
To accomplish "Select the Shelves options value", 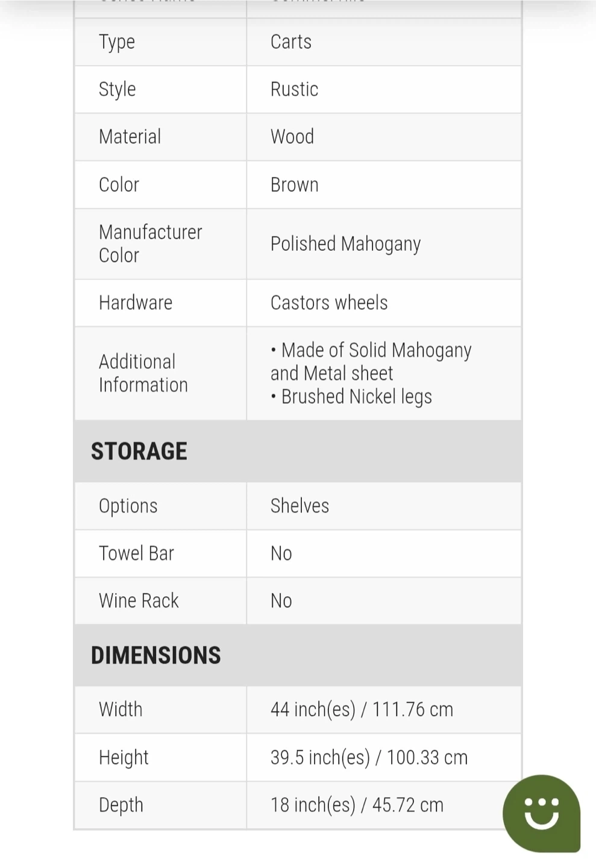I will click(300, 506).
